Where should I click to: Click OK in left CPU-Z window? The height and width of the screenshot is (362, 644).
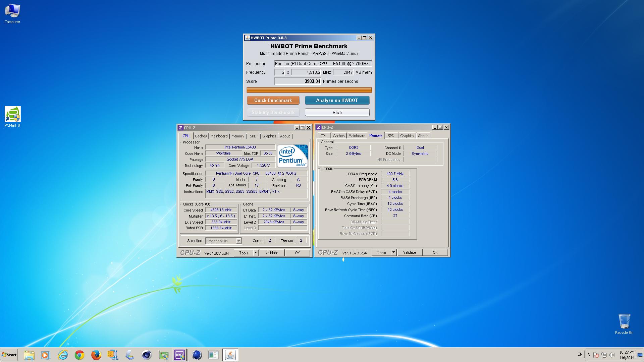297,253
